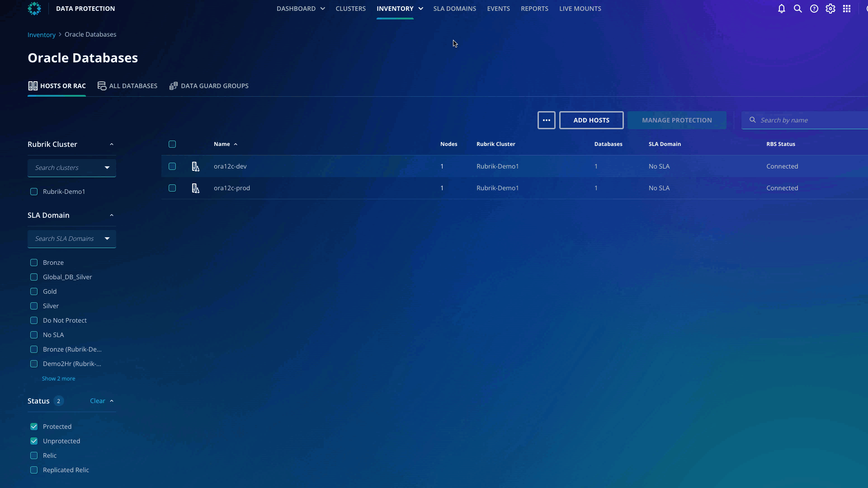Expand the Dashboard menu chevron
The image size is (868, 488).
tap(323, 9)
